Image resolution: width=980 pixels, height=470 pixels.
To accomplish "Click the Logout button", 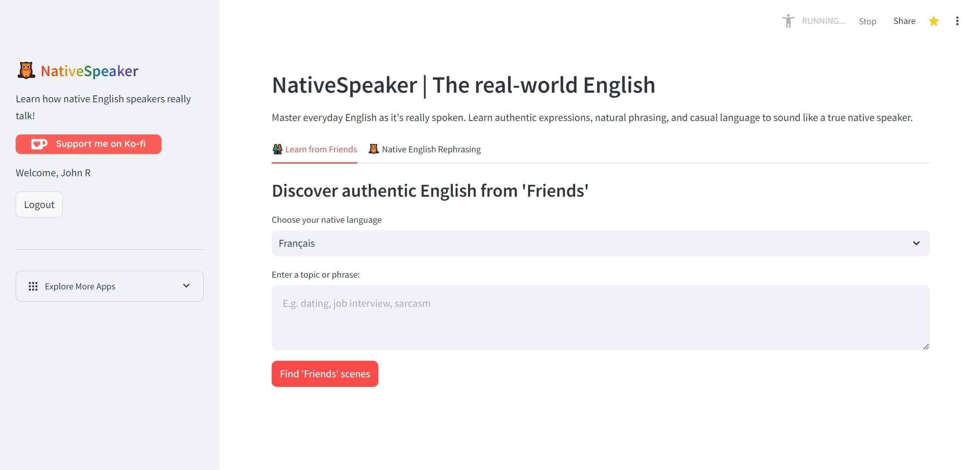I will click(39, 205).
